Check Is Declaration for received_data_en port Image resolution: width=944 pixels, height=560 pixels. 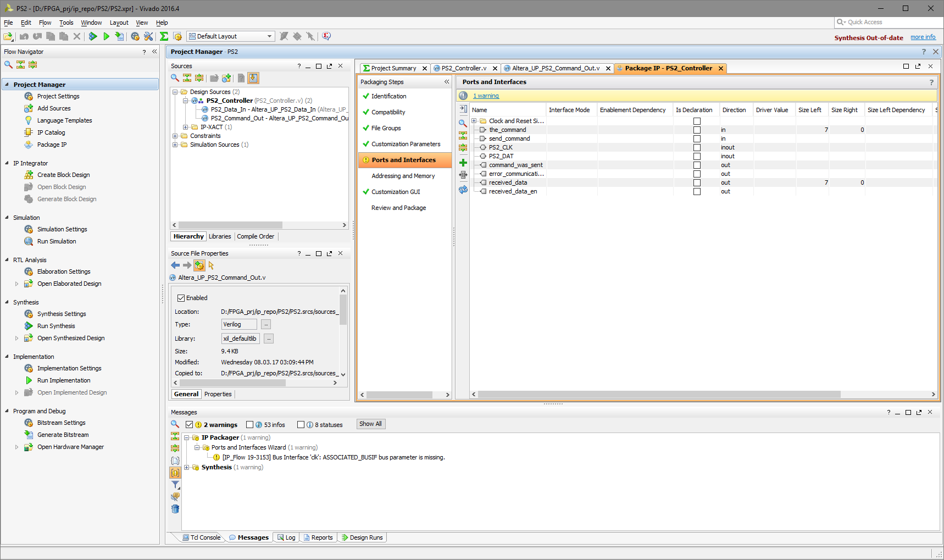coord(697,191)
